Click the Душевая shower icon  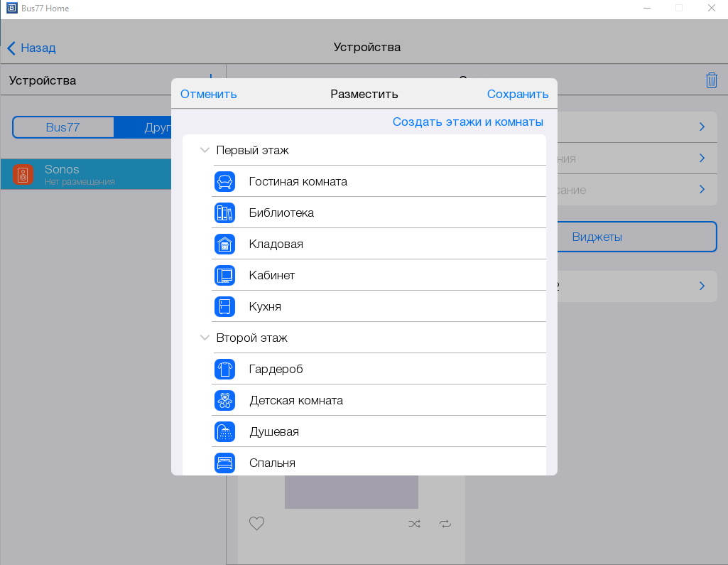(x=224, y=431)
